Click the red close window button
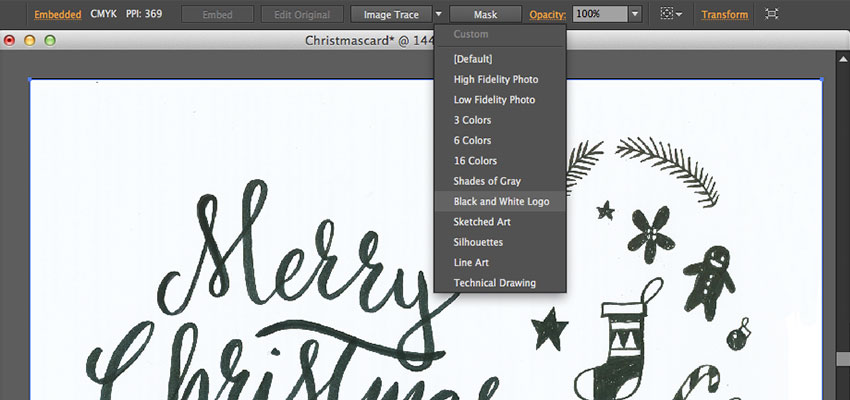Image resolution: width=850 pixels, height=400 pixels. pyautogui.click(x=9, y=41)
